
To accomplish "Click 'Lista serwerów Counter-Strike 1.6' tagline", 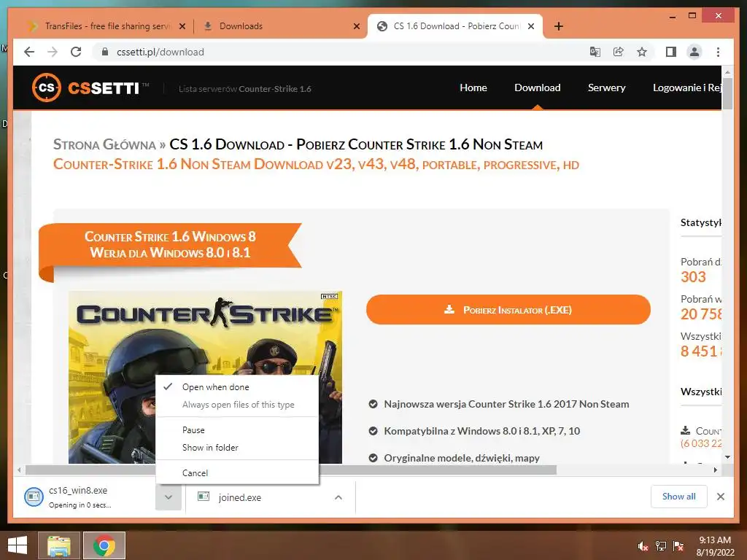I will (x=245, y=88).
